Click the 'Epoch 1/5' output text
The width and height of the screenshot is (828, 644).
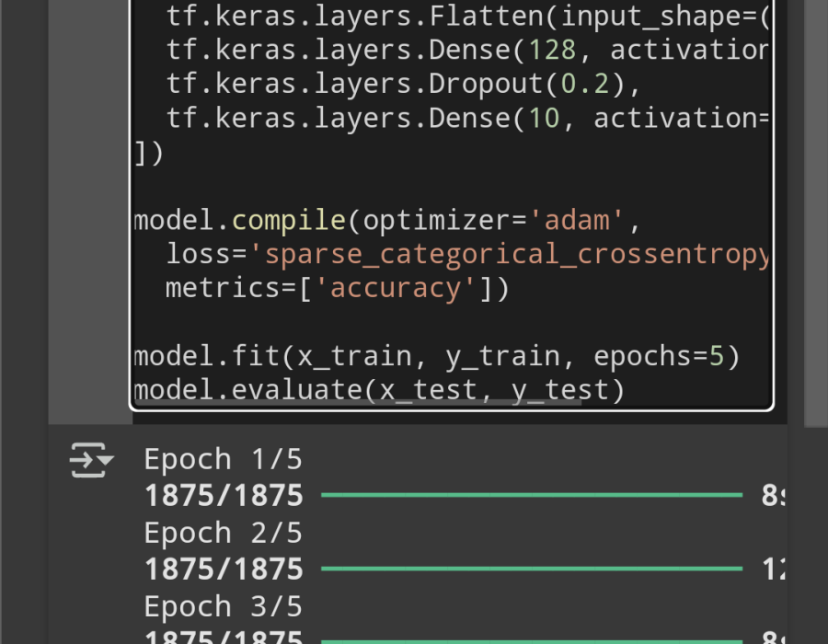pyautogui.click(x=224, y=459)
